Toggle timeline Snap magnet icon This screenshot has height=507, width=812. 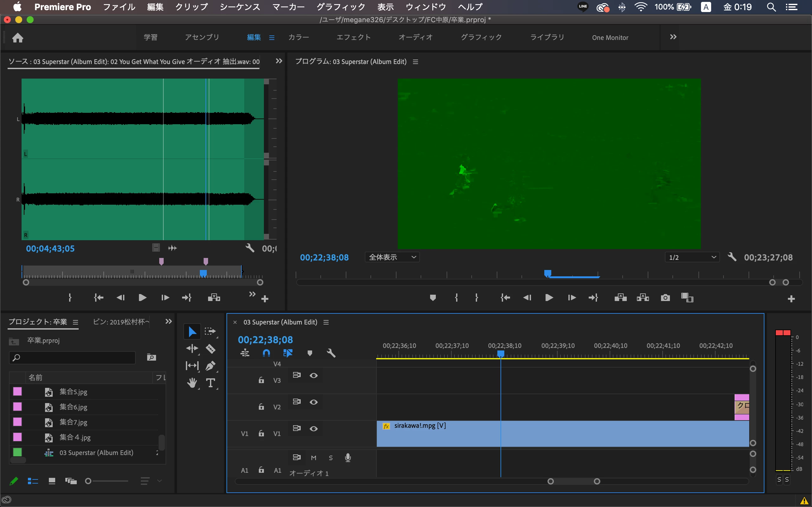[x=266, y=353]
